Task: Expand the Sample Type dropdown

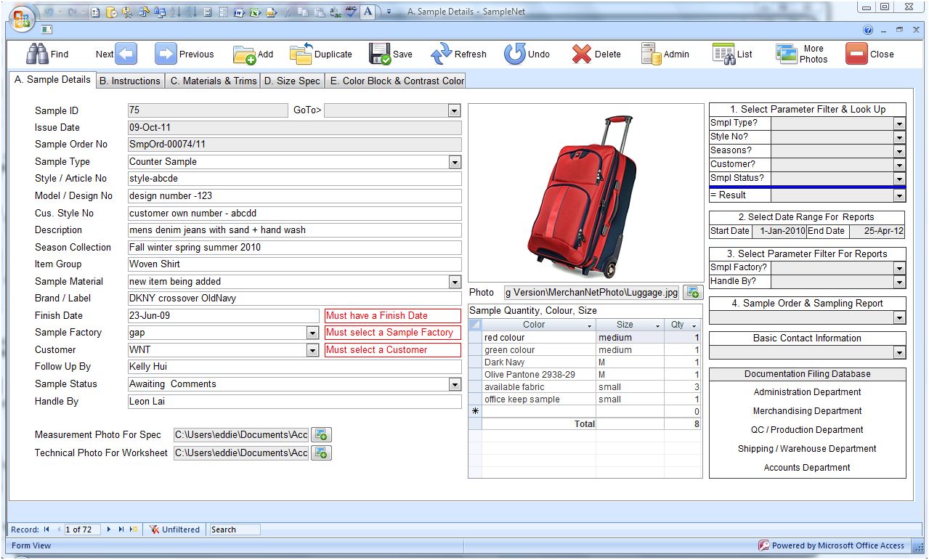Action: coord(455,162)
